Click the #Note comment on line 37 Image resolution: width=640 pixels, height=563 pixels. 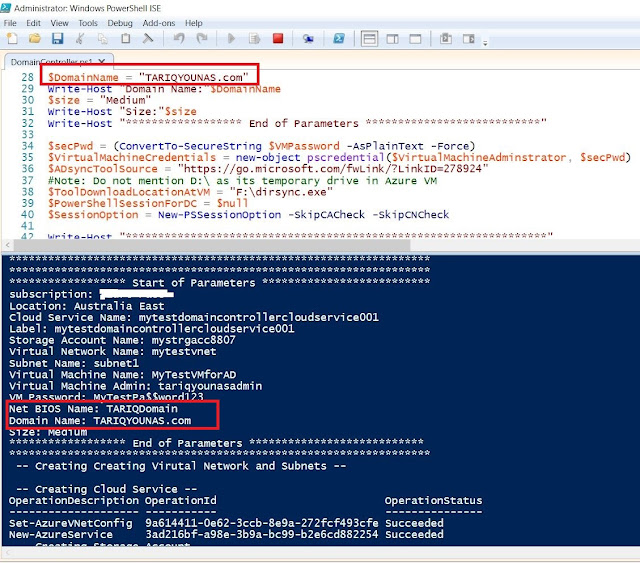click(242, 180)
